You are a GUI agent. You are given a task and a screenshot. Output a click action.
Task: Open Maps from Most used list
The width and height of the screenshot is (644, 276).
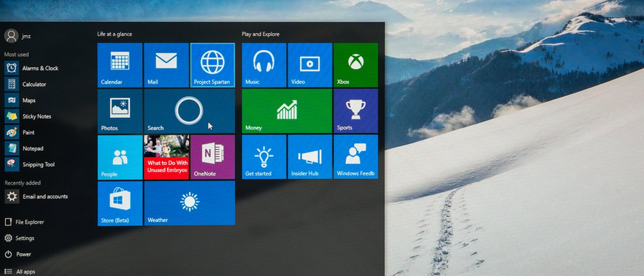pos(20,100)
